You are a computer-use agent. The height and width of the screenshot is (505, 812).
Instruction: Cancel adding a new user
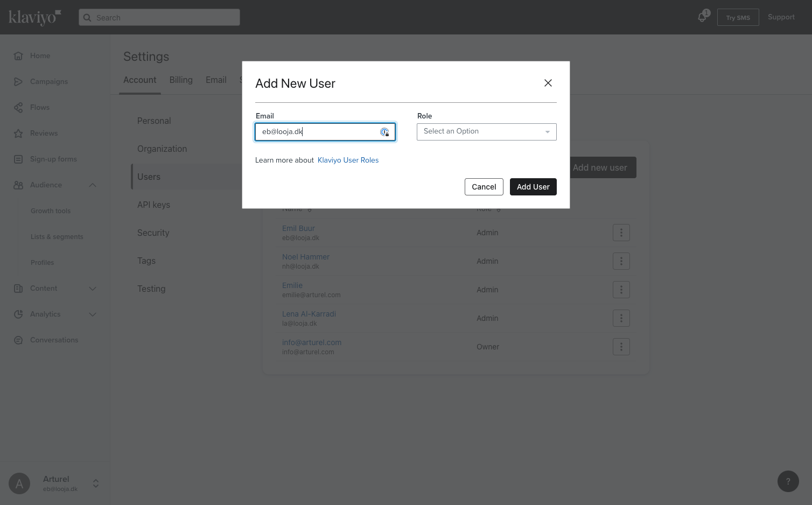[x=484, y=187]
